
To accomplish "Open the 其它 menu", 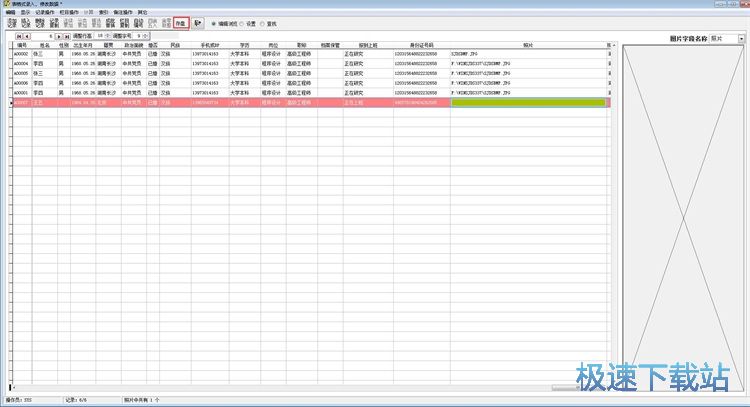I will pos(143,12).
